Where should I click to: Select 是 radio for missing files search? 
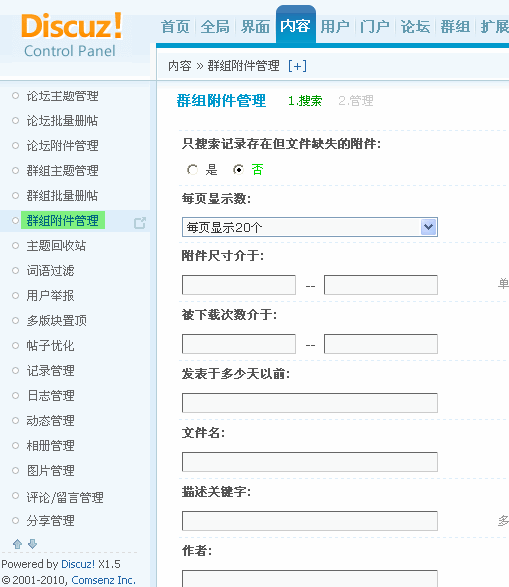[192, 170]
